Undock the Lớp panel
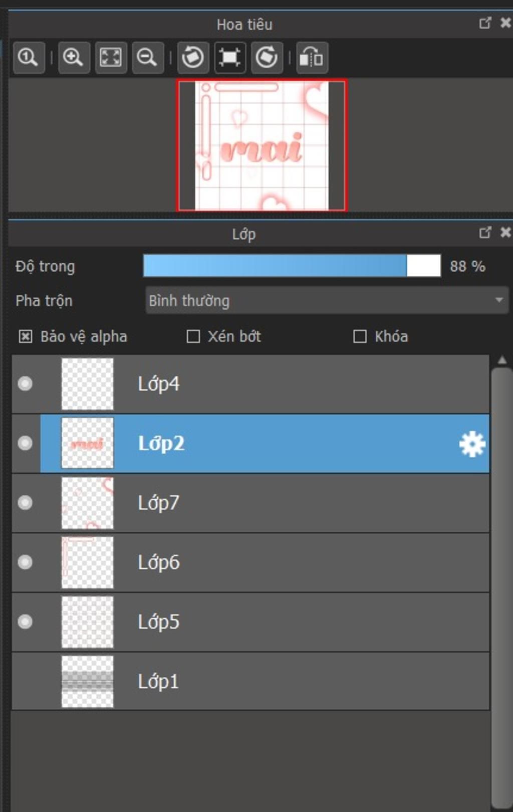The height and width of the screenshot is (812, 513). [485, 233]
